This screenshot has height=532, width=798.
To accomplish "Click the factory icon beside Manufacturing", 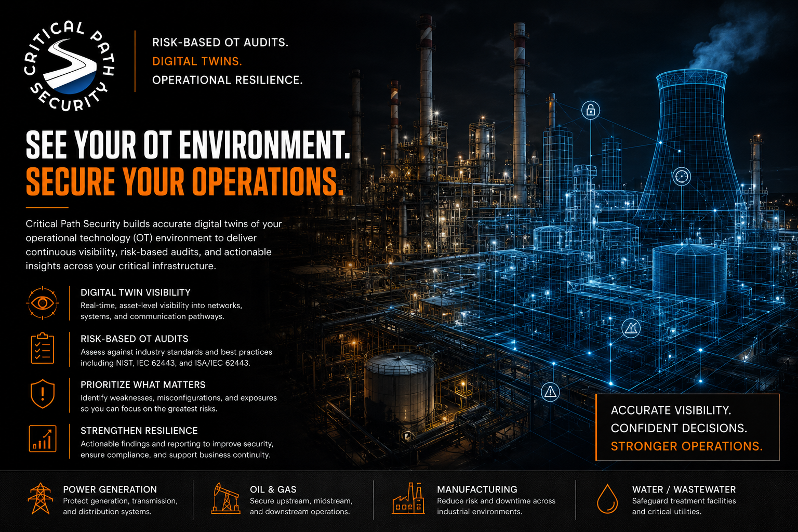I will pyautogui.click(x=408, y=499).
